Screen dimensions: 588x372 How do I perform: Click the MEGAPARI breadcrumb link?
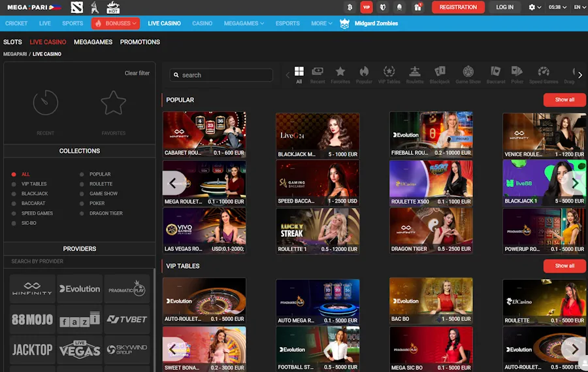point(15,54)
